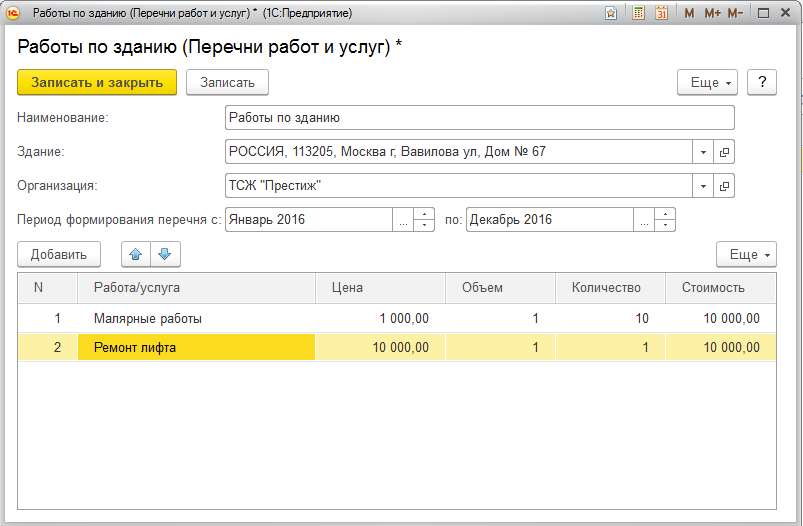Click the Наименование text field
This screenshot has height=526, width=803.
(479, 118)
